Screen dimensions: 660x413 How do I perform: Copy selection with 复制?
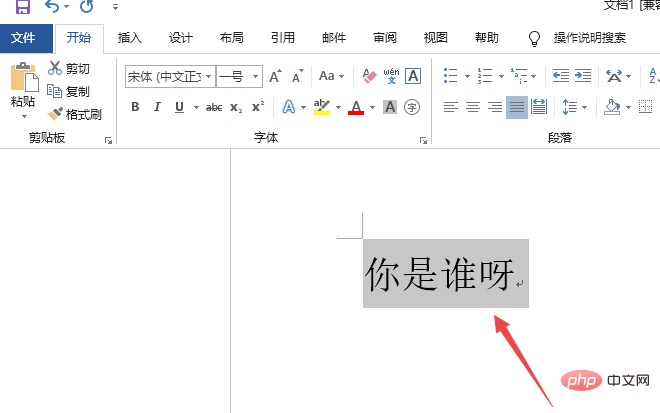(x=69, y=91)
